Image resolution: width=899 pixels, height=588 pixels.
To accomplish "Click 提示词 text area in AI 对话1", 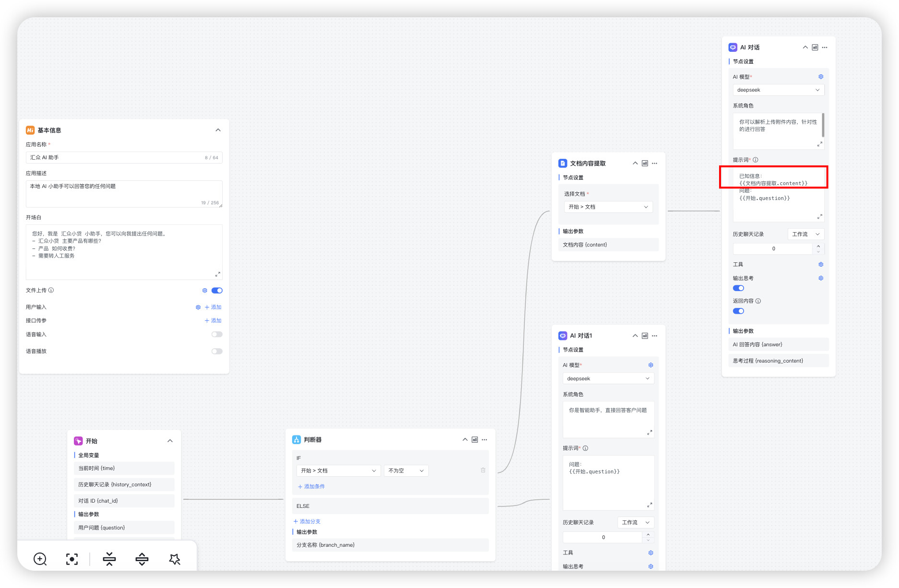I will pyautogui.click(x=608, y=483).
